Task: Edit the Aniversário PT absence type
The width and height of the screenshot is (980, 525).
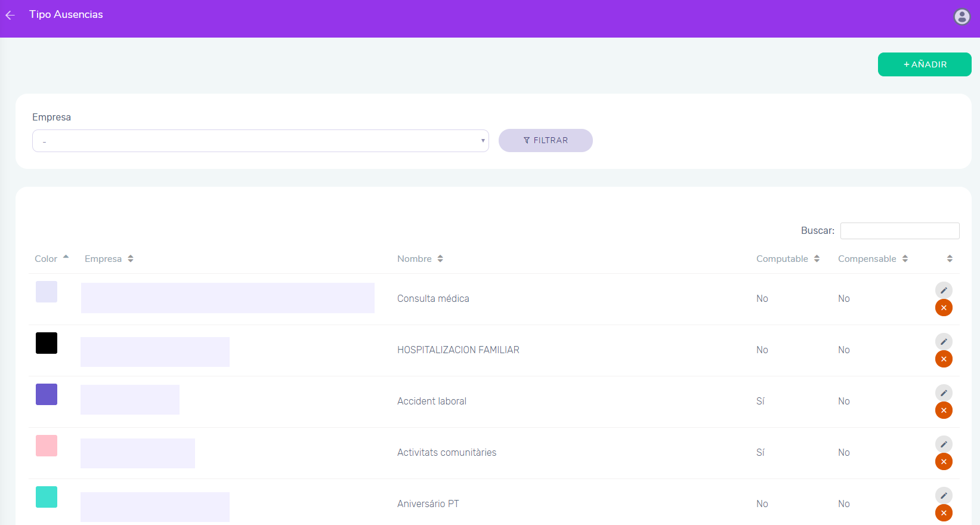Action: [944, 496]
